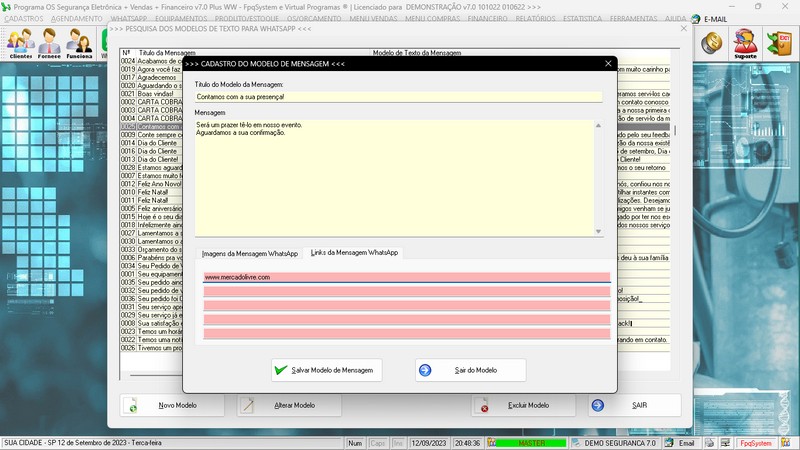
Task: Open the CADASTROS menu
Action: [x=23, y=18]
